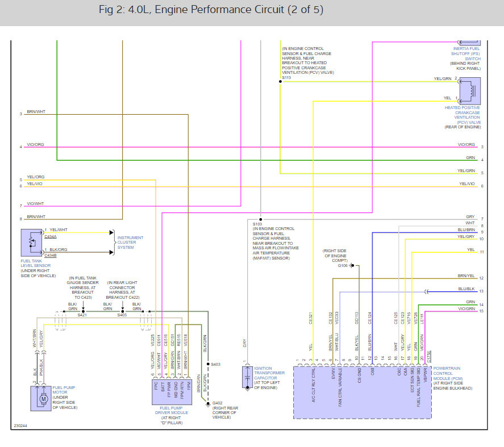Click the S403 splice dot
The height and width of the screenshot is (447, 504).
coord(208,364)
